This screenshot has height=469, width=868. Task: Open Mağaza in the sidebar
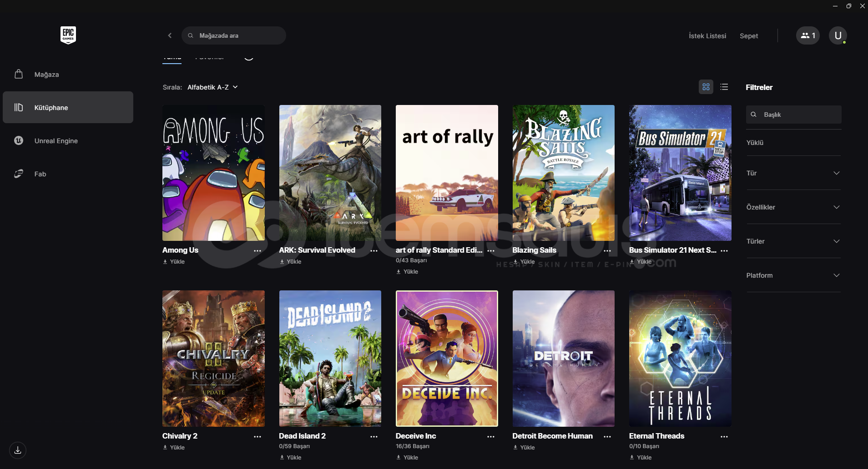[68, 74]
